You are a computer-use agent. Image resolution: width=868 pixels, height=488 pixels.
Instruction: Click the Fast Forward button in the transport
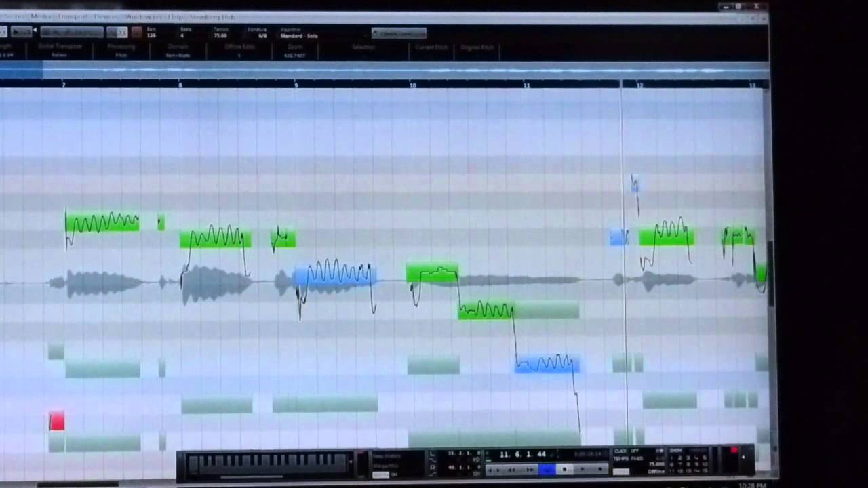pos(530,469)
